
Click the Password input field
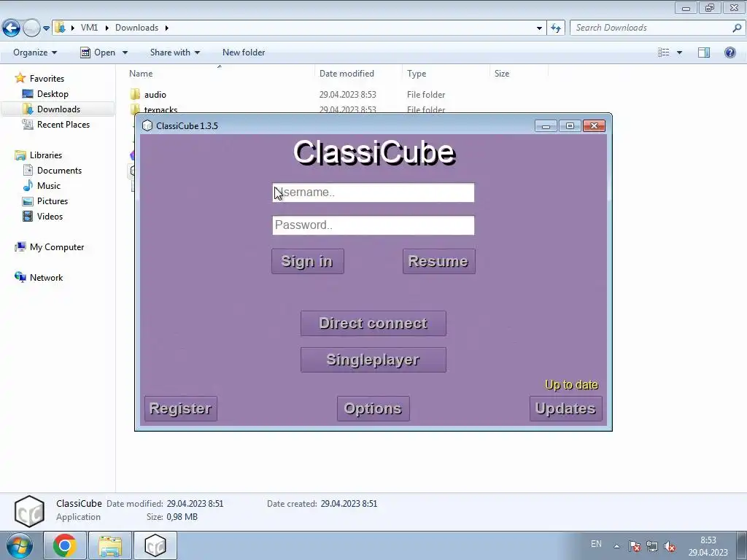[373, 225]
